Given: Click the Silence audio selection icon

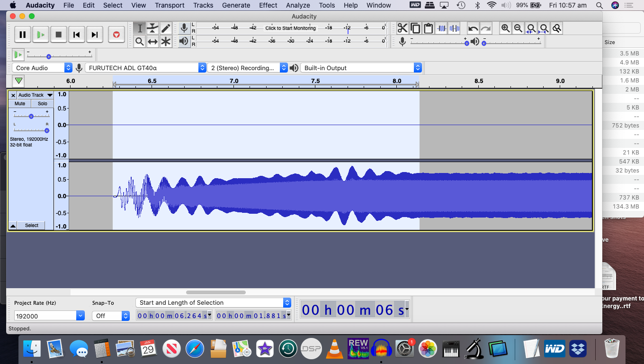Looking at the screenshot, I should pos(454,28).
